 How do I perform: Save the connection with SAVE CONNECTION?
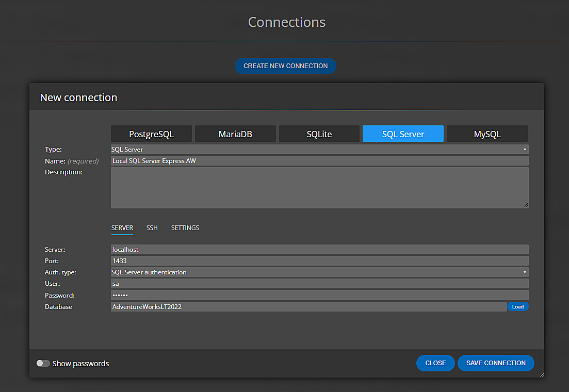[x=495, y=363]
